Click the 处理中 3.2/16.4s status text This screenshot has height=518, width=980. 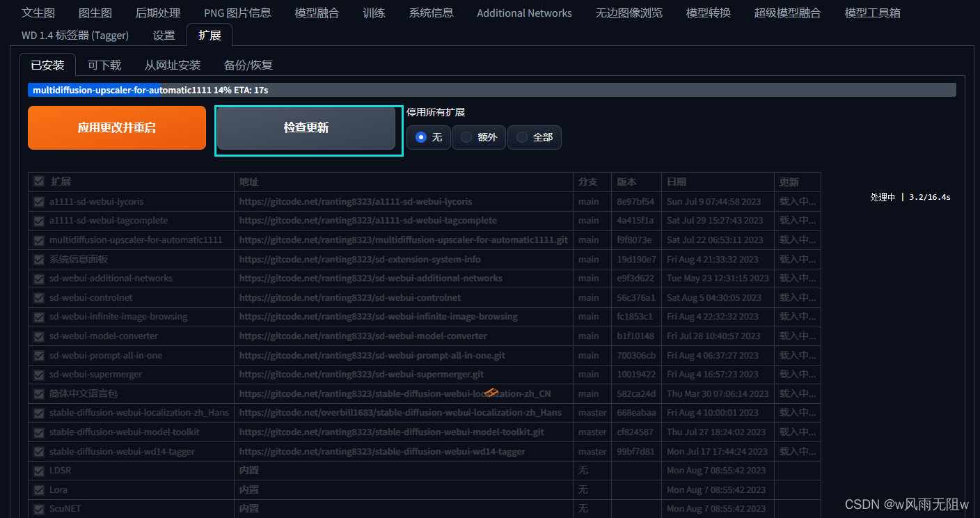(x=910, y=197)
